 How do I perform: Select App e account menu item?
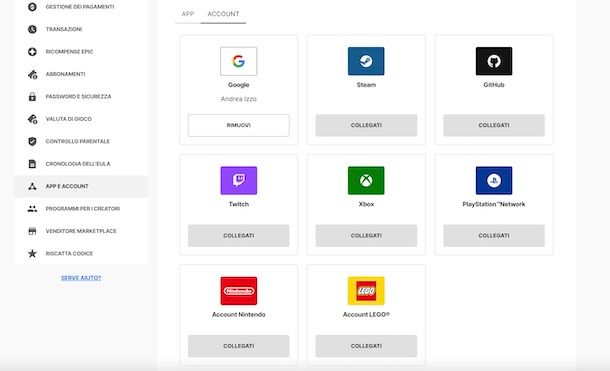(81, 186)
